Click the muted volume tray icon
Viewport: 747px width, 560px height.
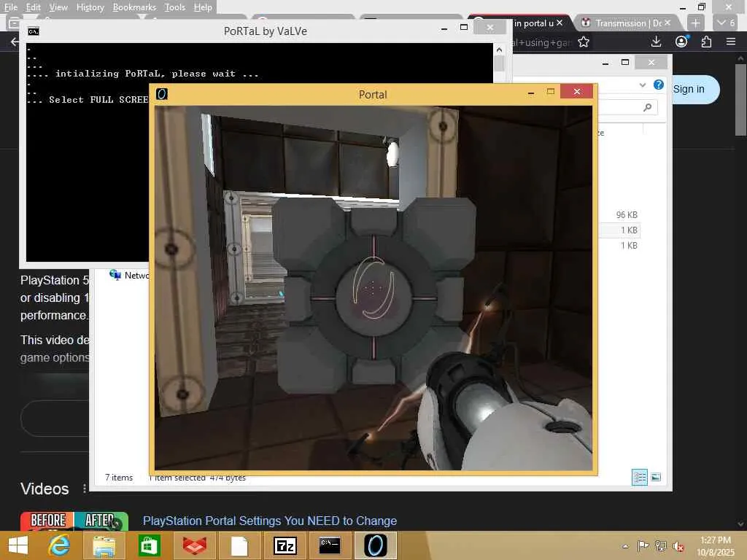tap(678, 547)
